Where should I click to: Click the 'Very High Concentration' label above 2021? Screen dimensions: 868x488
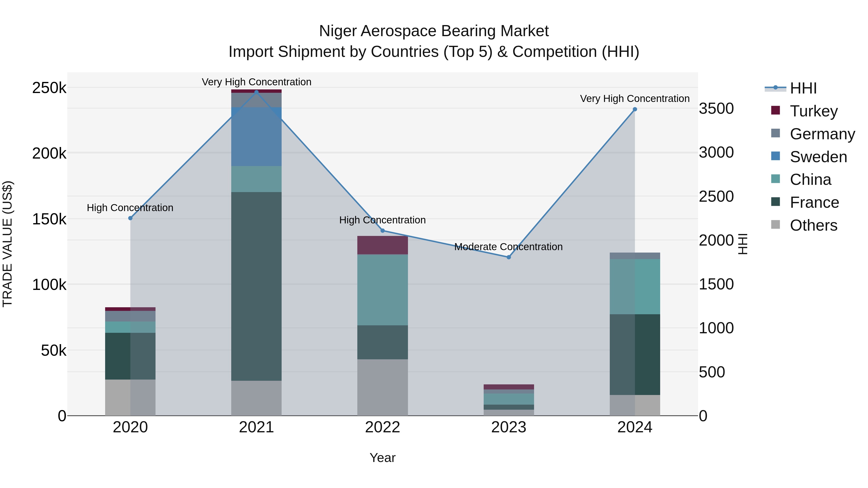257,82
